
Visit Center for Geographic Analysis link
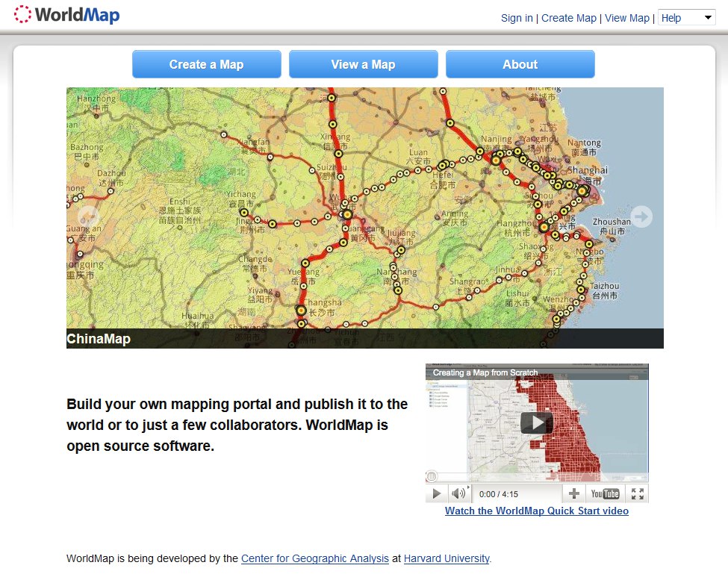(x=315, y=558)
